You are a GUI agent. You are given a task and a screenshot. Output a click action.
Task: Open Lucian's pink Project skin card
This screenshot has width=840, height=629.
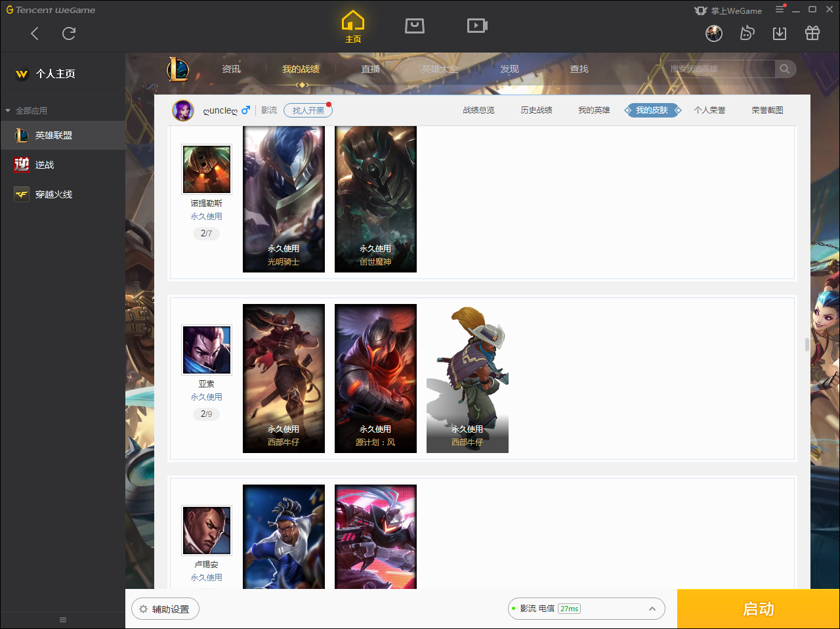pyautogui.click(x=375, y=536)
